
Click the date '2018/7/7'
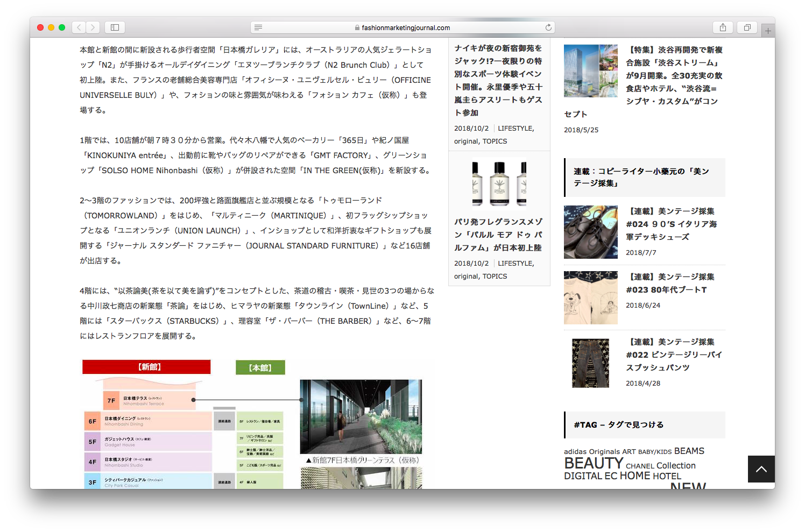(x=641, y=252)
